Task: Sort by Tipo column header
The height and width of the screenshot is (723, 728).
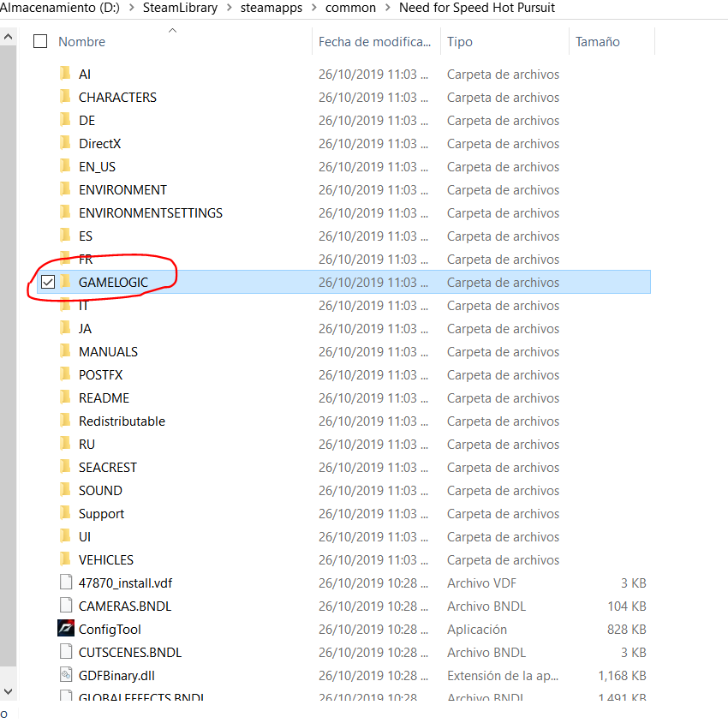Action: [x=460, y=42]
